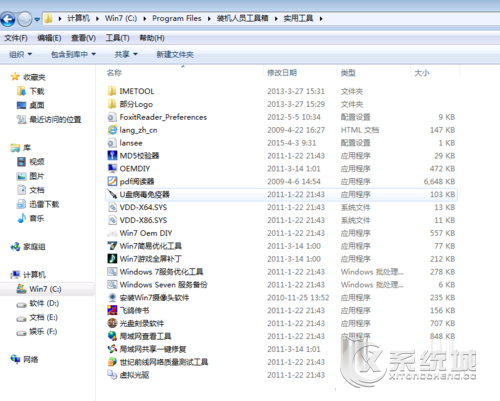Image resolution: width=500 pixels, height=401 pixels.
Task: Click the Win7 (C:) address bar breadcrumb
Action: coord(121,18)
